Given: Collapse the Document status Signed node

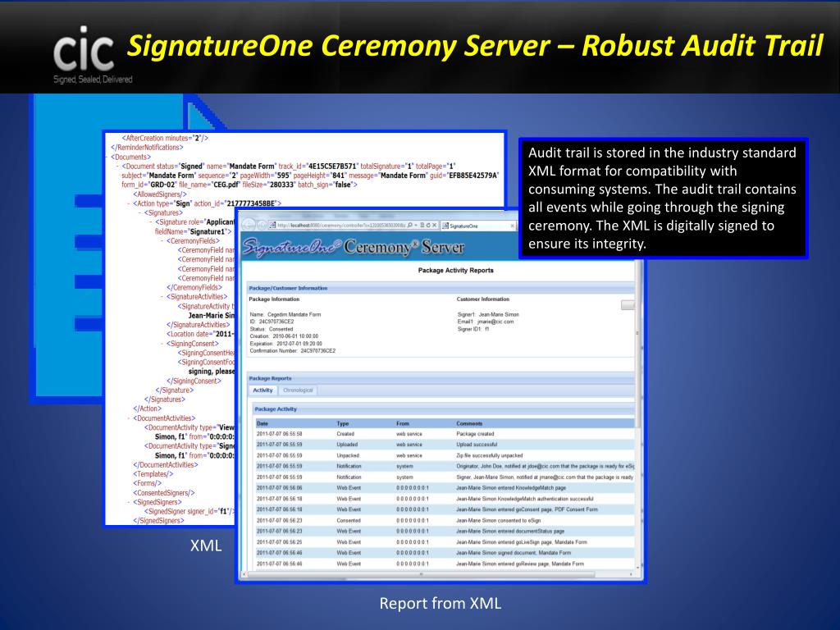Looking at the screenshot, I should [x=117, y=167].
